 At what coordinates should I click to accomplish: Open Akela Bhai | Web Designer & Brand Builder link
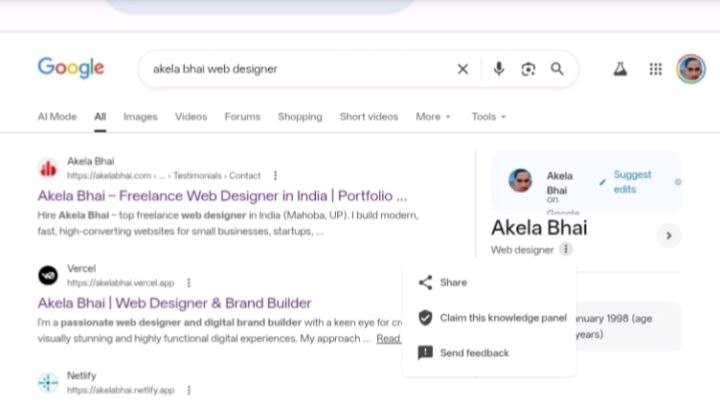(x=174, y=303)
